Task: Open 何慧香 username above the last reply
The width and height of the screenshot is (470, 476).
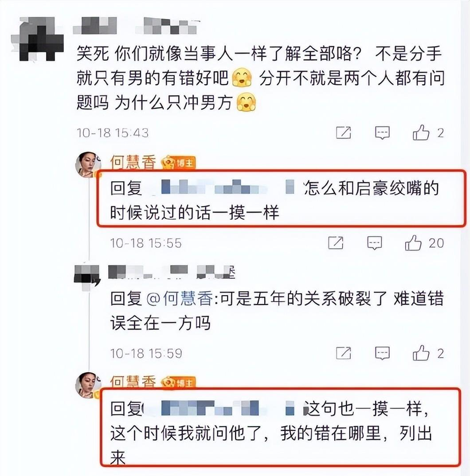Action: point(133,382)
